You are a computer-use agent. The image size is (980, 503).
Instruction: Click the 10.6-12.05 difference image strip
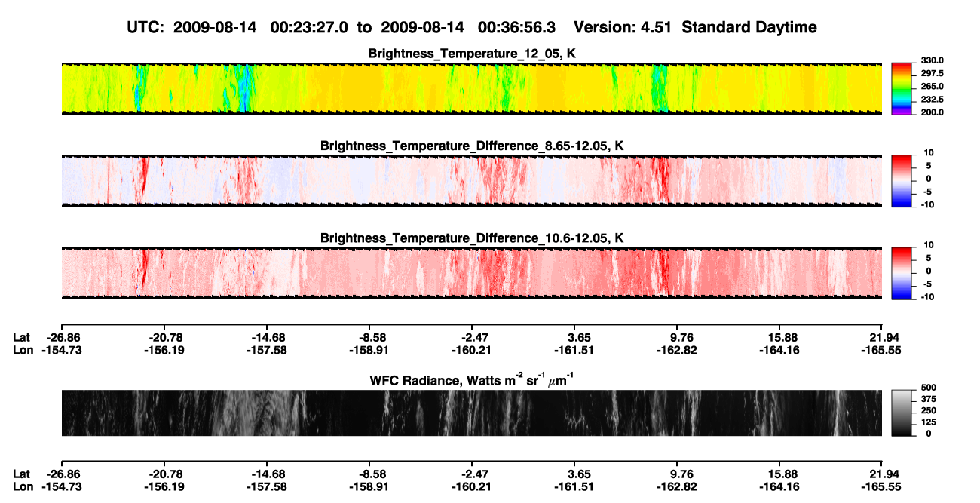471,272
